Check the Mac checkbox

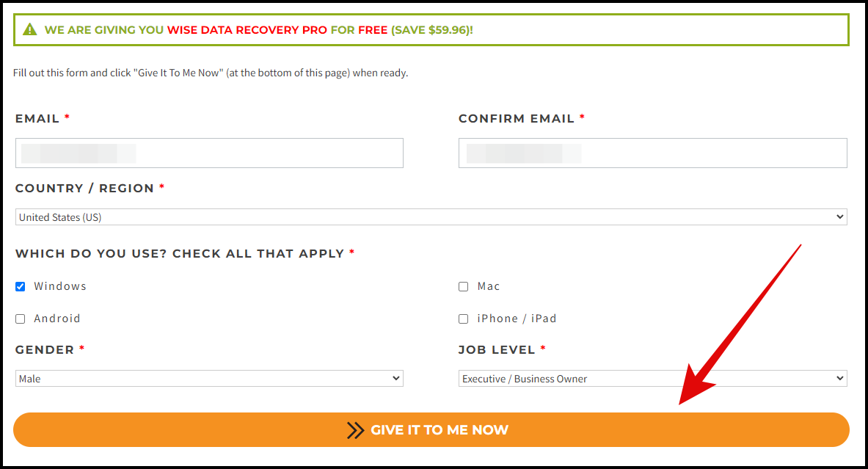[x=463, y=286]
